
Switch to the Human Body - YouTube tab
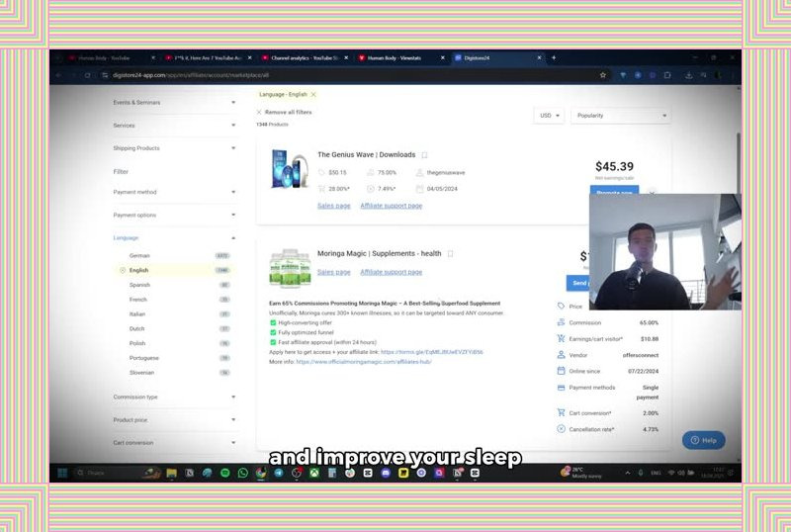[x=112, y=58]
